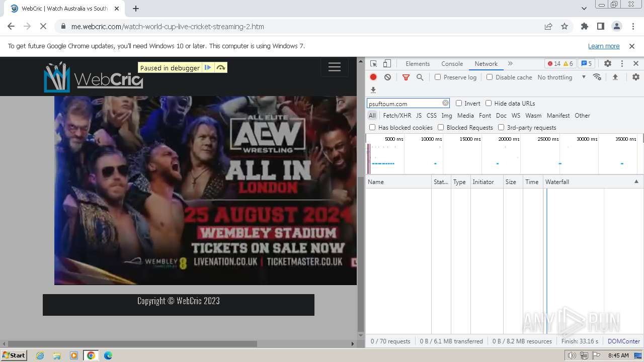Enable the Disable cache checkbox

click(490, 77)
